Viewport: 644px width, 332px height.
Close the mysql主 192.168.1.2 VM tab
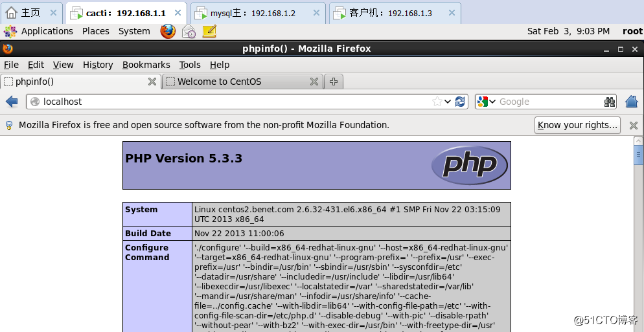tap(316, 13)
